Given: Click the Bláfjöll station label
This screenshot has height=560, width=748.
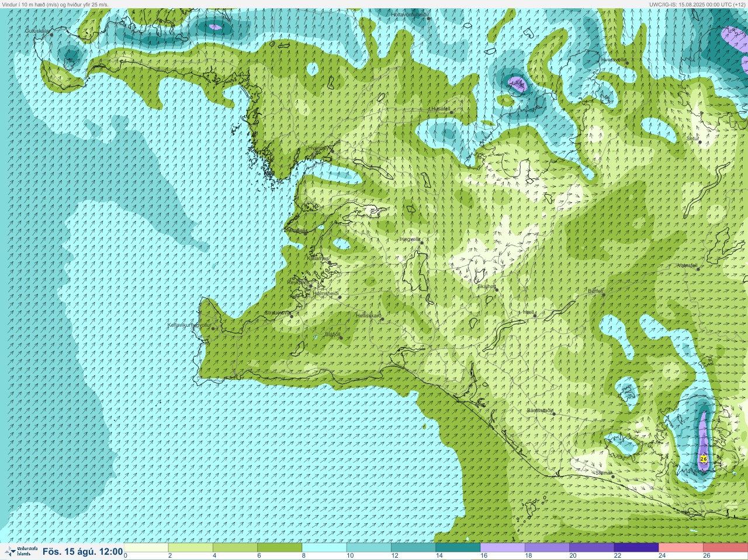Looking at the screenshot, I should pos(333,335).
